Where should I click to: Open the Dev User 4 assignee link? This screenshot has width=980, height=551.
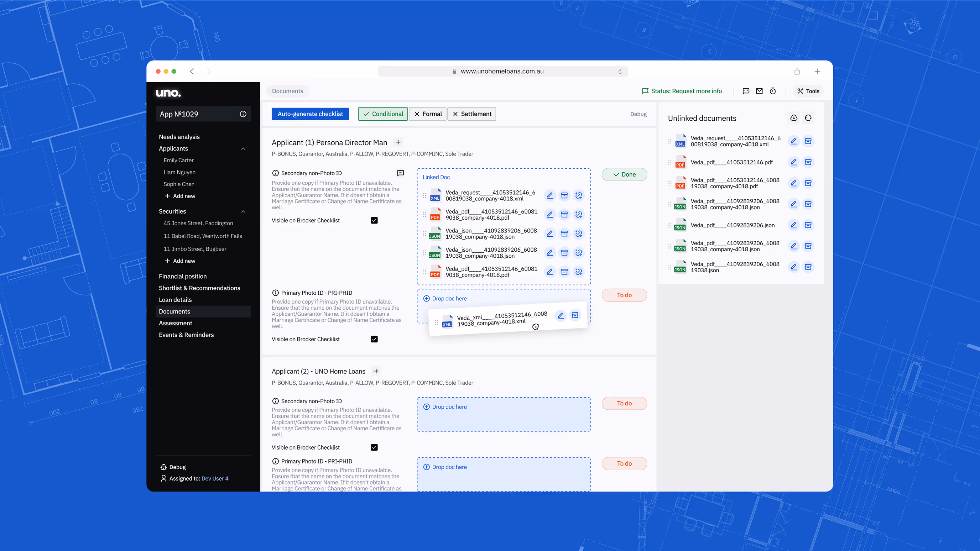215,479
